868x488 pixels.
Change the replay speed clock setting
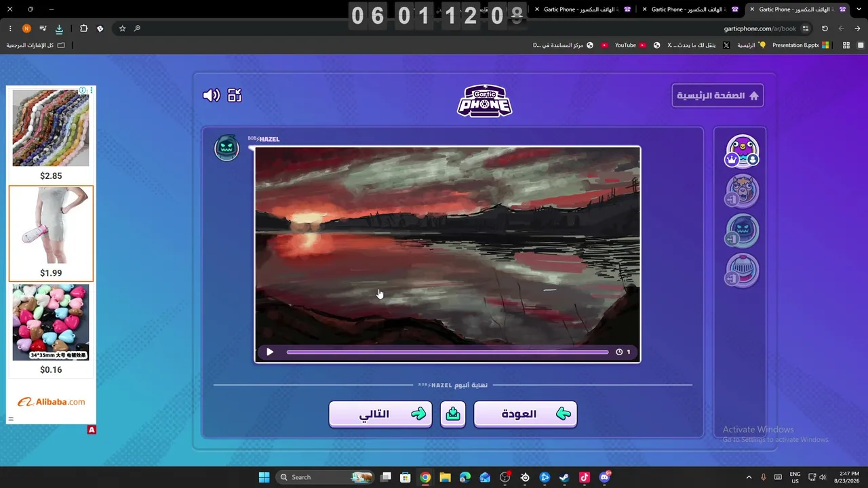click(623, 352)
